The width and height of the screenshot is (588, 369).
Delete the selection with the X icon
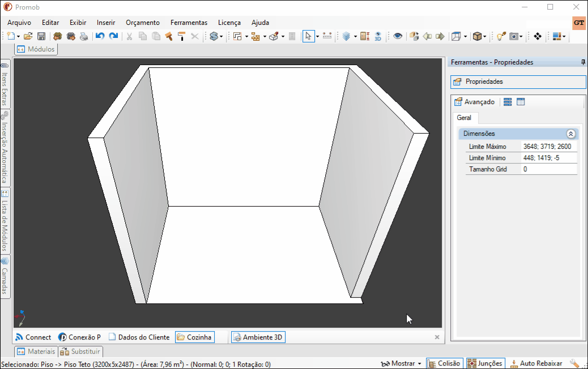[195, 36]
